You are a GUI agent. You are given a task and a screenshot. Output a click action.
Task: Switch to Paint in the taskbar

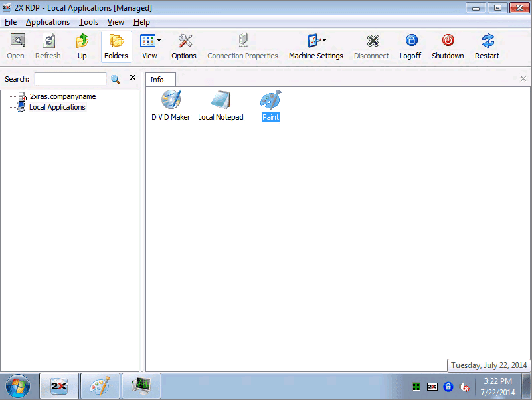tap(100, 386)
